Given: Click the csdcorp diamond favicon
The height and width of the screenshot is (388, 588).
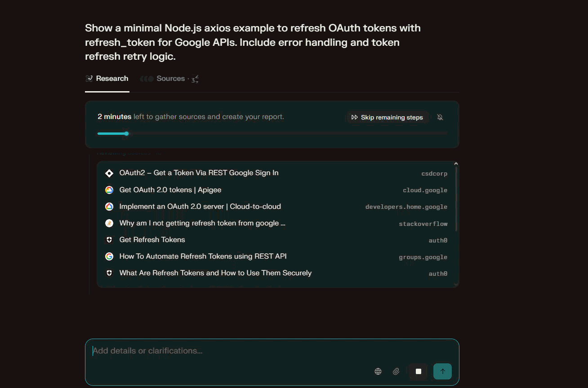Looking at the screenshot, I should 109,173.
